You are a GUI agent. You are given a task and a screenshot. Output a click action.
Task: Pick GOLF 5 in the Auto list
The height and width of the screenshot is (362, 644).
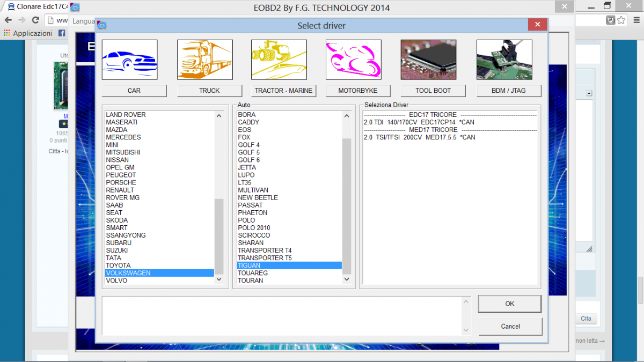[x=289, y=152]
